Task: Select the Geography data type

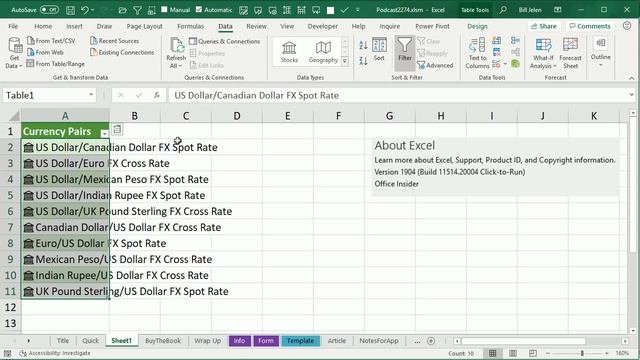Action: [x=323, y=52]
